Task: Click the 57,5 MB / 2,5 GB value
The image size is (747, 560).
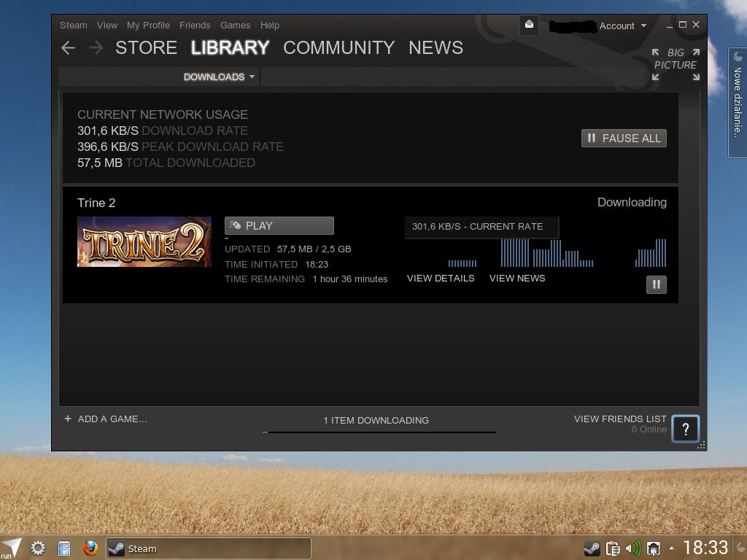Action: (x=314, y=249)
